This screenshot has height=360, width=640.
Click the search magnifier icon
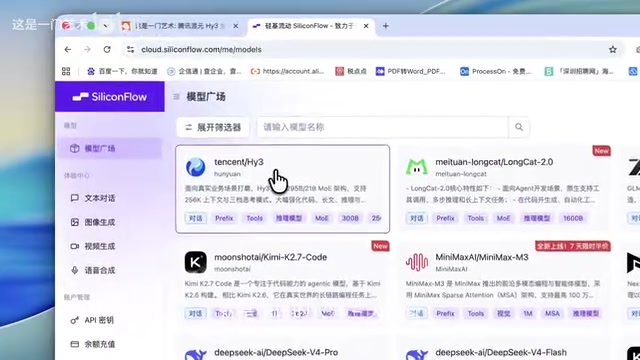coord(519,127)
